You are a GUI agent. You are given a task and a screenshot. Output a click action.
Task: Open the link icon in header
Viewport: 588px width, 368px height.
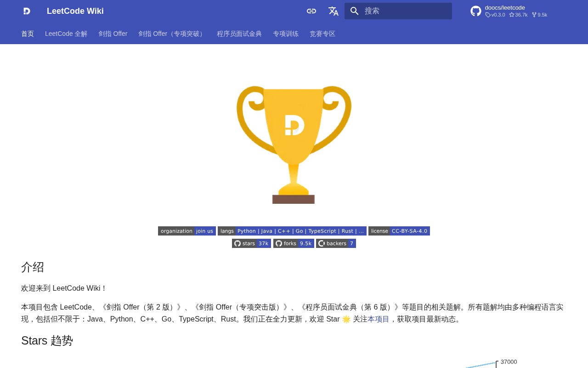click(x=311, y=11)
